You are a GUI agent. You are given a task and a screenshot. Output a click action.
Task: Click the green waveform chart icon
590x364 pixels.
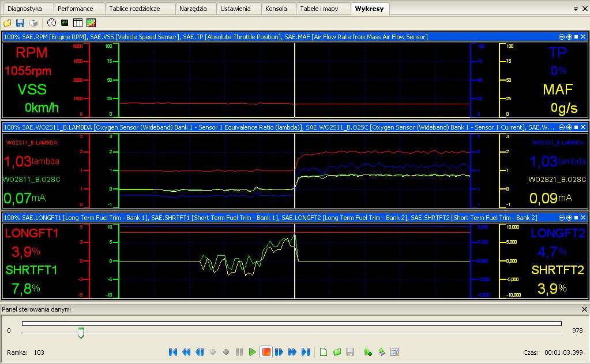click(x=65, y=23)
